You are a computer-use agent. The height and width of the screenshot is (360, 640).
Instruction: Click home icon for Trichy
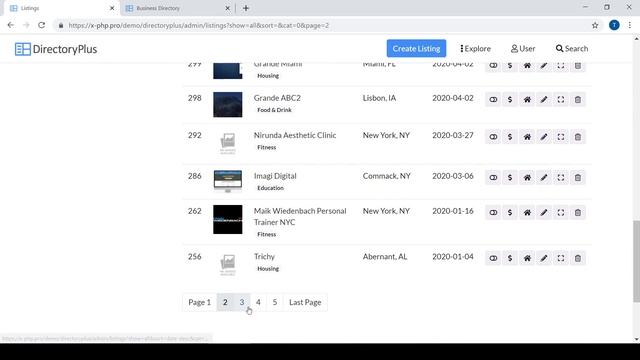pos(527,258)
